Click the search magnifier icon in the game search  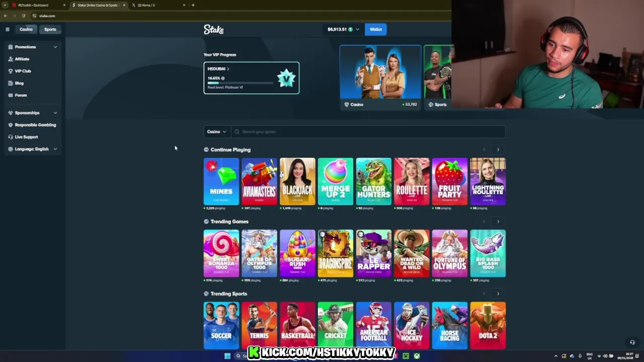[x=237, y=132]
